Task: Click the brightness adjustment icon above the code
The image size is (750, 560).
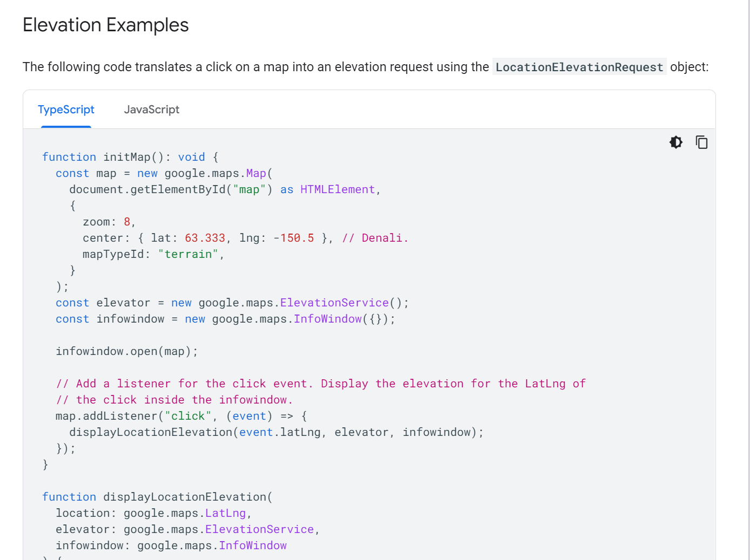Action: [676, 142]
